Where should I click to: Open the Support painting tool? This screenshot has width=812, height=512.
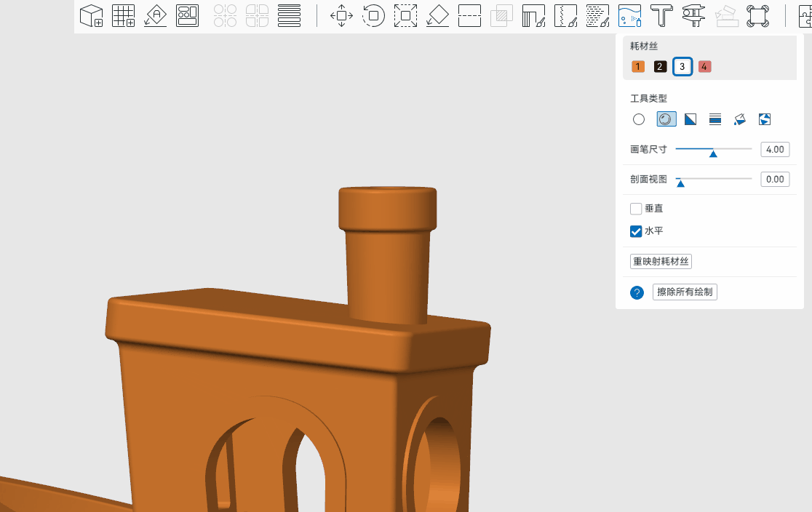pyautogui.click(x=533, y=15)
